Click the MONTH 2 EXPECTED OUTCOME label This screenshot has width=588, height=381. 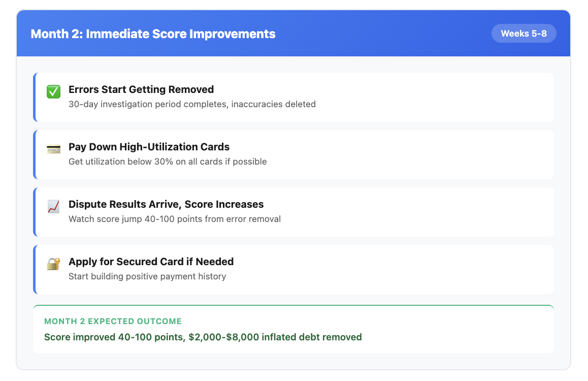(x=113, y=322)
